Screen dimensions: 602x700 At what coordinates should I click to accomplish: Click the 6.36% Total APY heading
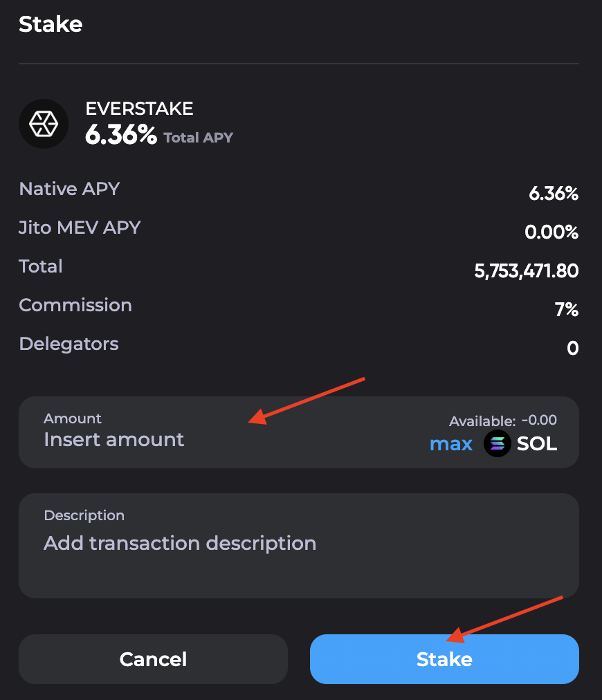[159, 135]
